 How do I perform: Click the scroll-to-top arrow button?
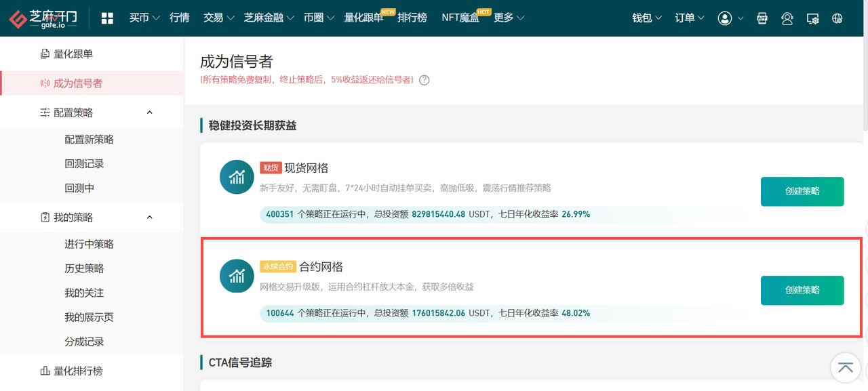click(x=845, y=367)
